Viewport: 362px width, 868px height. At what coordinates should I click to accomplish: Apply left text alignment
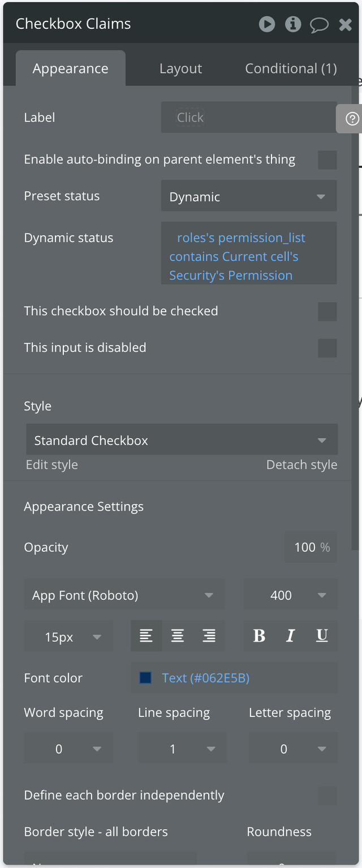point(146,636)
